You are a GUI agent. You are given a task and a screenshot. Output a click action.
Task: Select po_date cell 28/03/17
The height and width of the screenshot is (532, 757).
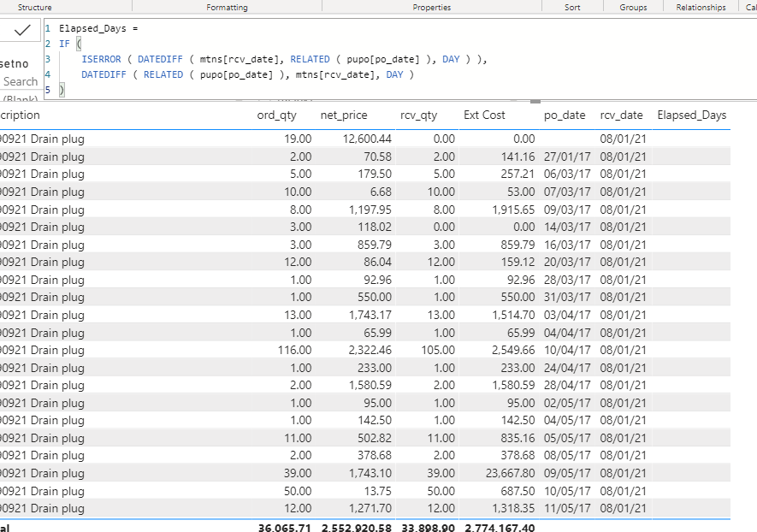click(x=567, y=280)
